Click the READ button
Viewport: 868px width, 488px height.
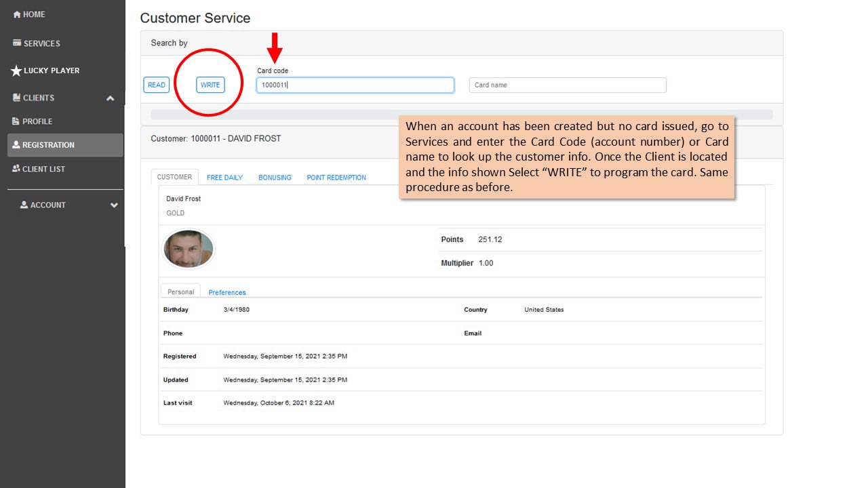coord(157,85)
